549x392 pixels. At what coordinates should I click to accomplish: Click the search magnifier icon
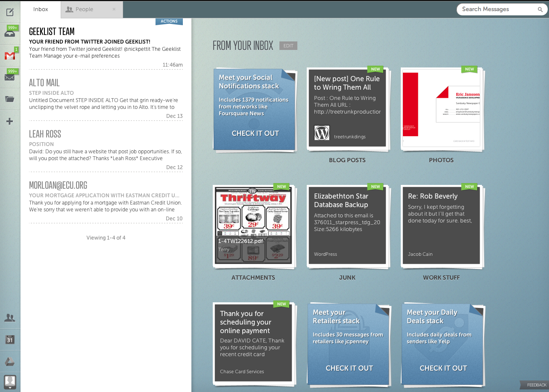coord(540,9)
